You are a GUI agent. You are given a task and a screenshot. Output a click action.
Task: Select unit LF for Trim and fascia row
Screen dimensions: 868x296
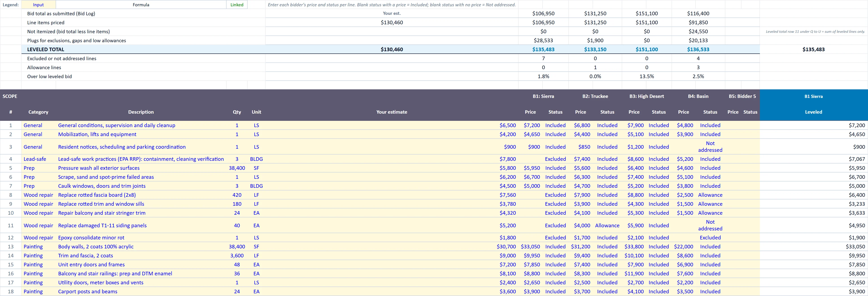[x=256, y=256]
